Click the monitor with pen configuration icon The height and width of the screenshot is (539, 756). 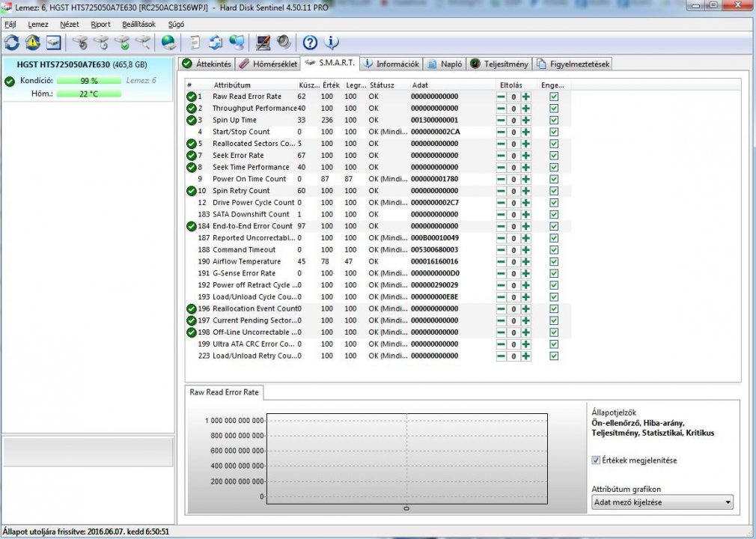pyautogui.click(x=263, y=43)
